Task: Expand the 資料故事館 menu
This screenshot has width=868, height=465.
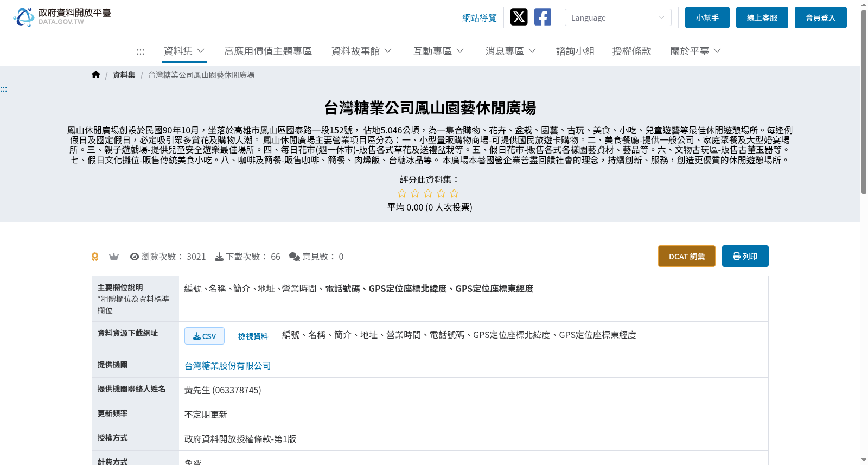Action: click(x=361, y=51)
